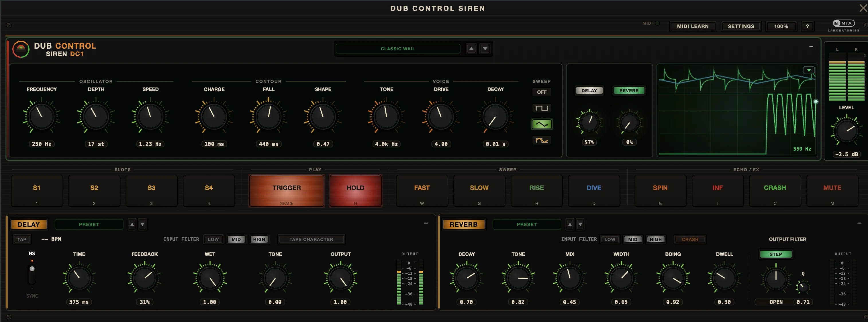Toggle reverb input filter HIGH

[x=656, y=239]
